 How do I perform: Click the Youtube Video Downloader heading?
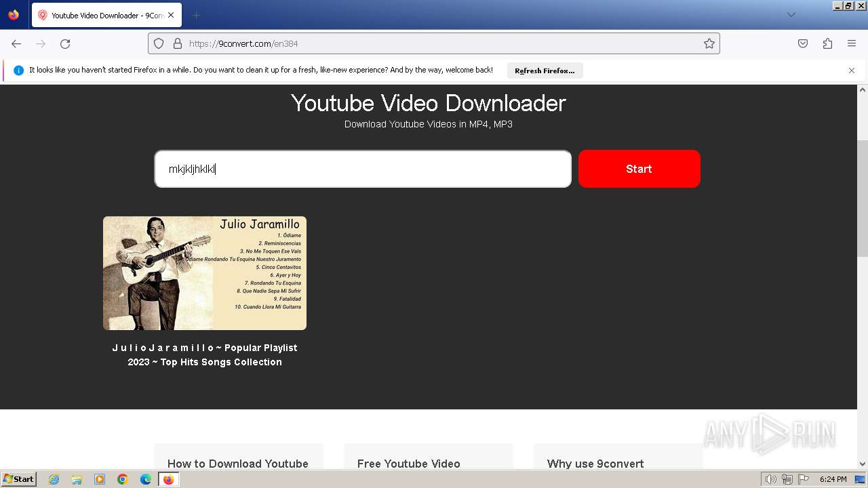(429, 103)
